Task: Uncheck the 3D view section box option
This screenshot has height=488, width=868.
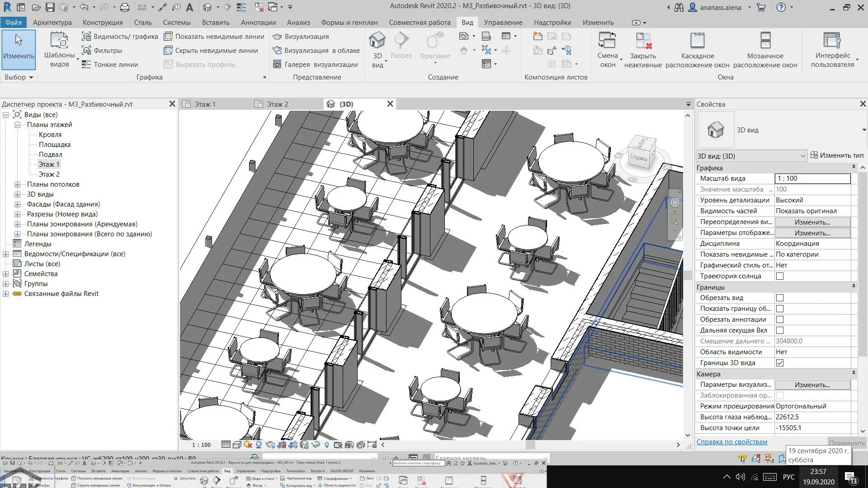Action: (x=780, y=363)
